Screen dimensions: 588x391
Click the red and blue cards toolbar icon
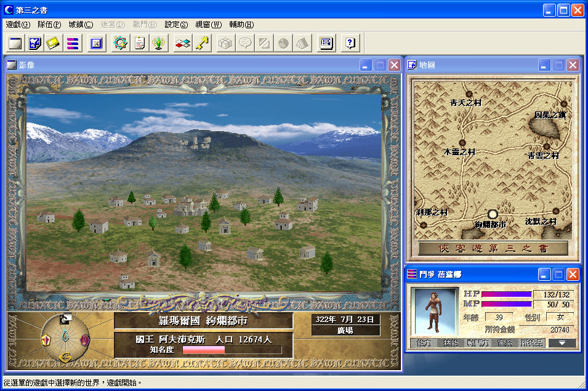[x=182, y=43]
